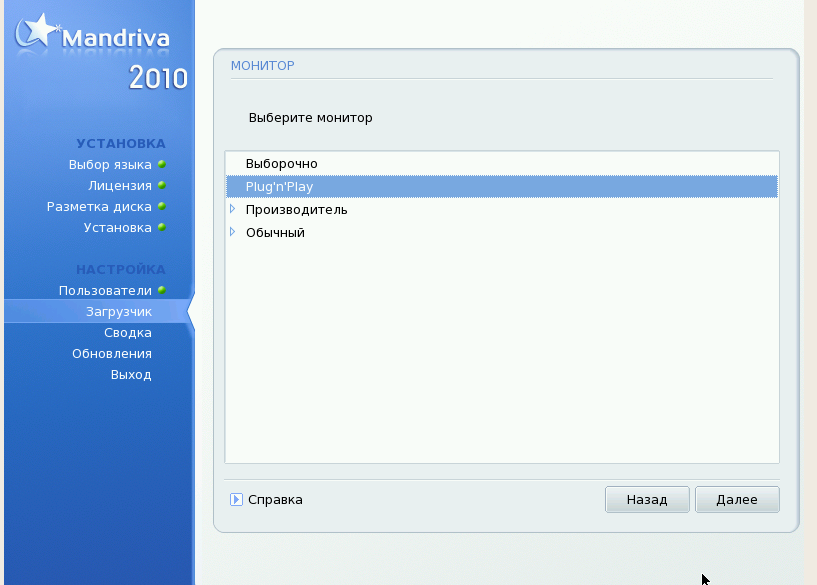Select the Plug'n'Play monitor entry

coord(502,186)
